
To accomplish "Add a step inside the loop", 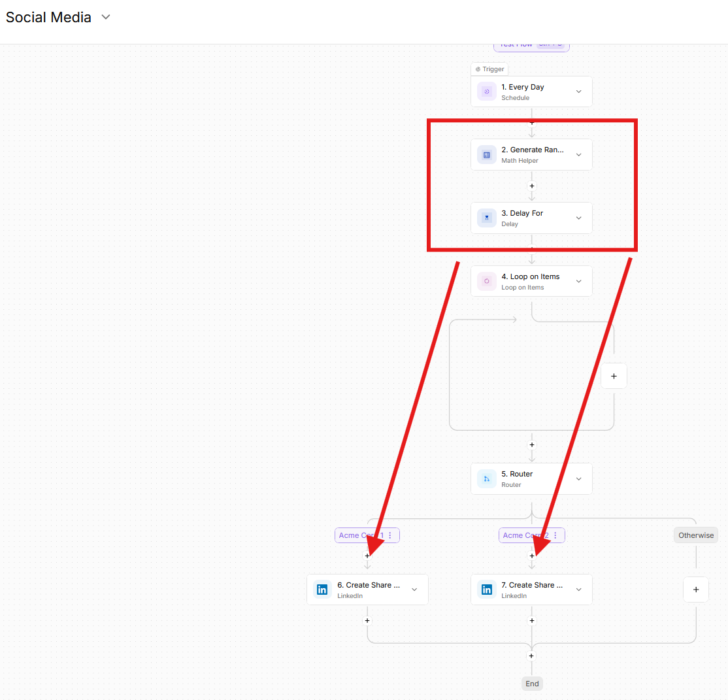I will (x=614, y=376).
